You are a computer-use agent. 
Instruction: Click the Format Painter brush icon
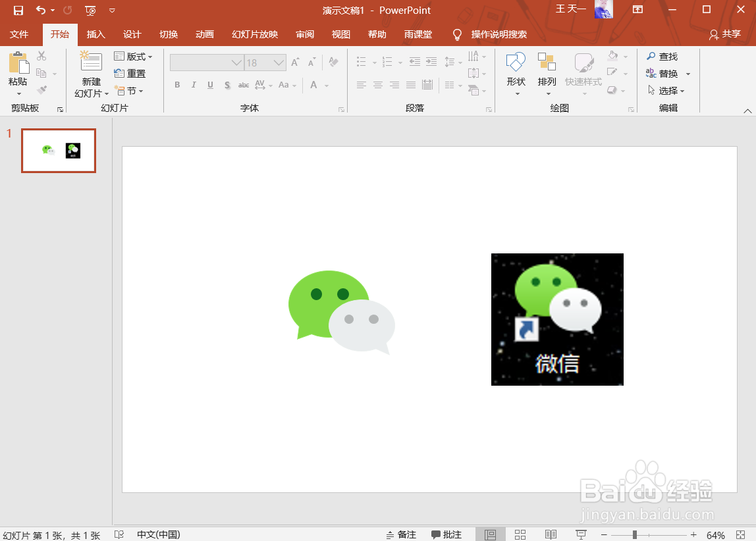coord(41,90)
